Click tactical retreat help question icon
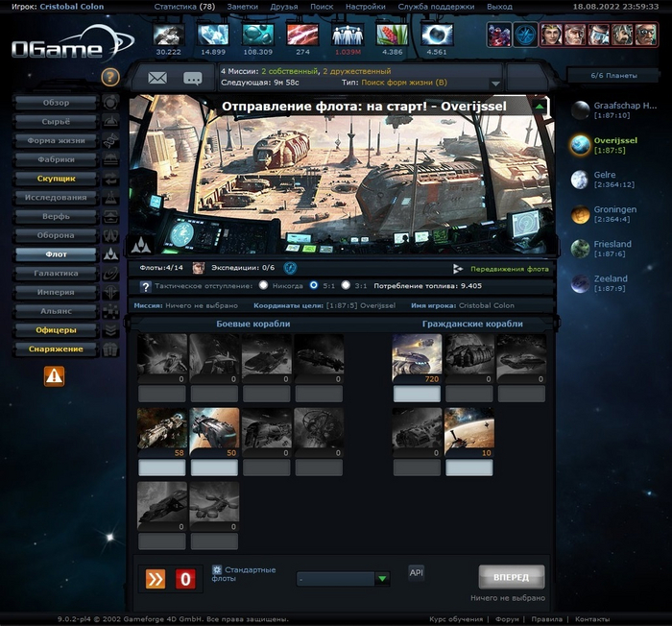Image resolution: width=672 pixels, height=626 pixels. (x=146, y=286)
